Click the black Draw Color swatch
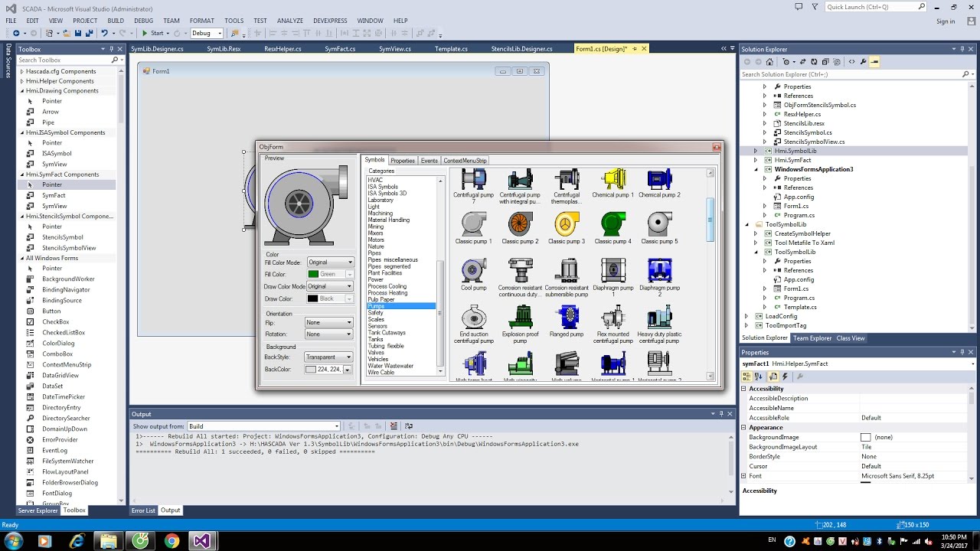This screenshot has height=551, width=980. [313, 298]
